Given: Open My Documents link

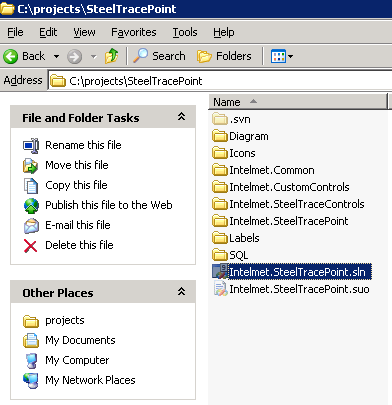Looking at the screenshot, I should tap(80, 340).
